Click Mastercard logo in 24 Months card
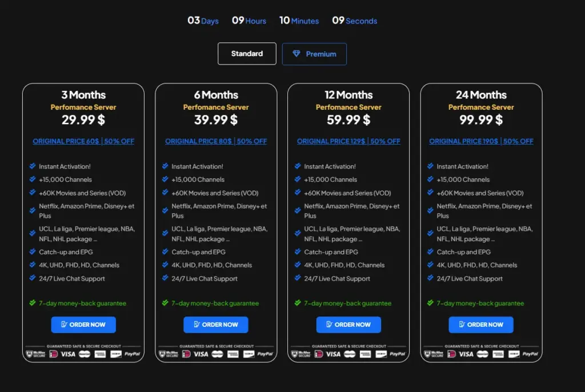 482,354
